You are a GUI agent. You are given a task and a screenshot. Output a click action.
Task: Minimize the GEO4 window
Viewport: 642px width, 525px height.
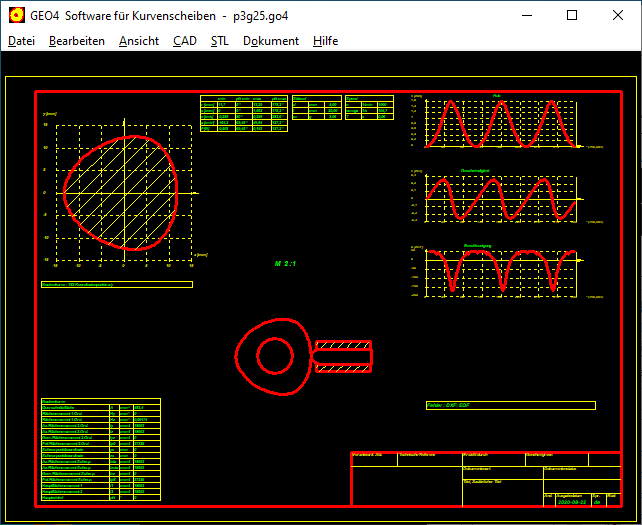(526, 16)
